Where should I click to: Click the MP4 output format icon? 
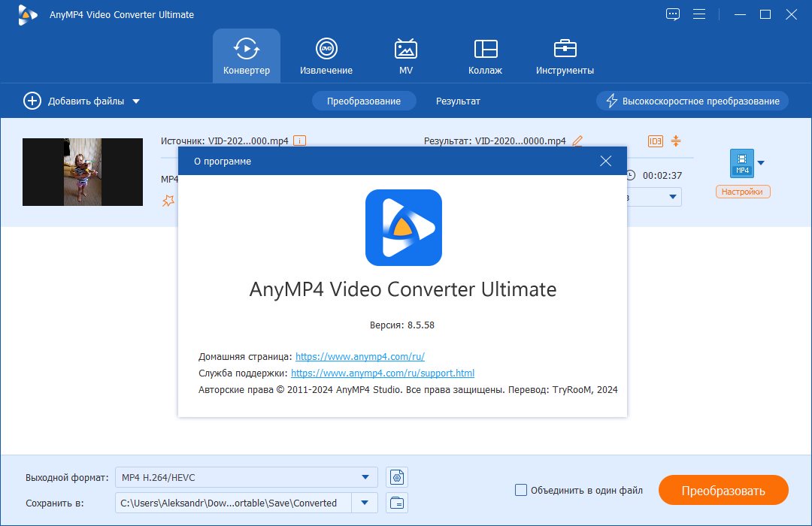point(741,163)
